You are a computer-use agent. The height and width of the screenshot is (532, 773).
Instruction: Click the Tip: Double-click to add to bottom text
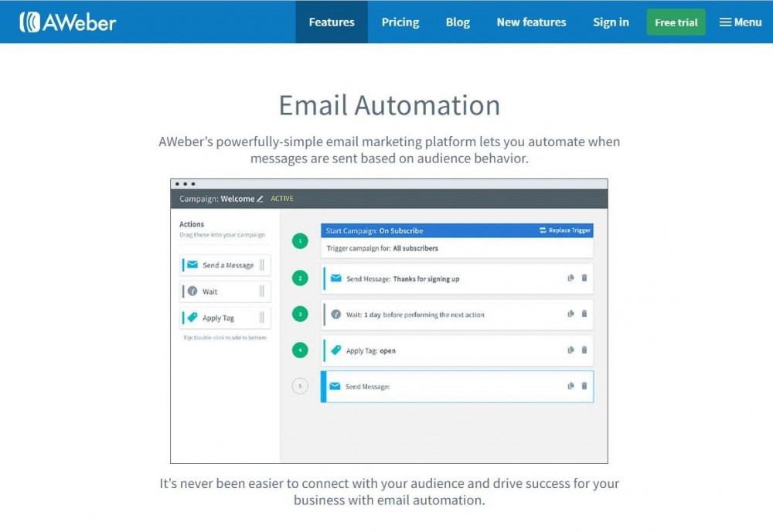click(x=225, y=338)
